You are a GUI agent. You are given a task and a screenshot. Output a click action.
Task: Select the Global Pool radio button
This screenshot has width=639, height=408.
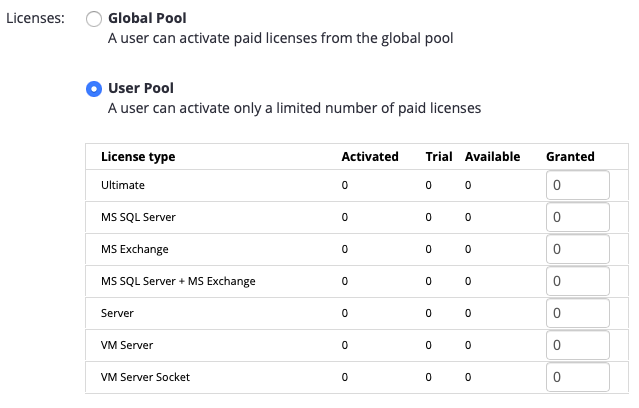click(94, 19)
